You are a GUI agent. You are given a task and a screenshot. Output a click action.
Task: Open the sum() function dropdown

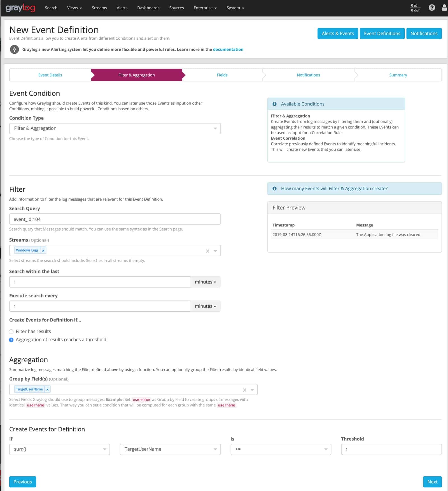tap(59, 449)
